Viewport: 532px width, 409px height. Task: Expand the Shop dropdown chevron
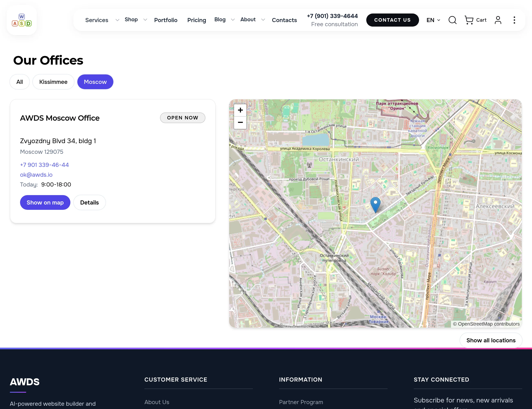(x=145, y=20)
